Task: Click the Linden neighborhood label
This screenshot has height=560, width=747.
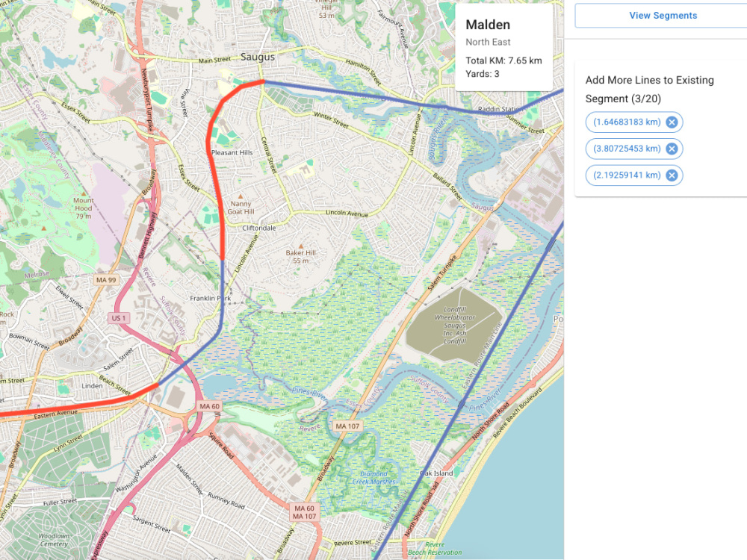Action: [x=92, y=386]
